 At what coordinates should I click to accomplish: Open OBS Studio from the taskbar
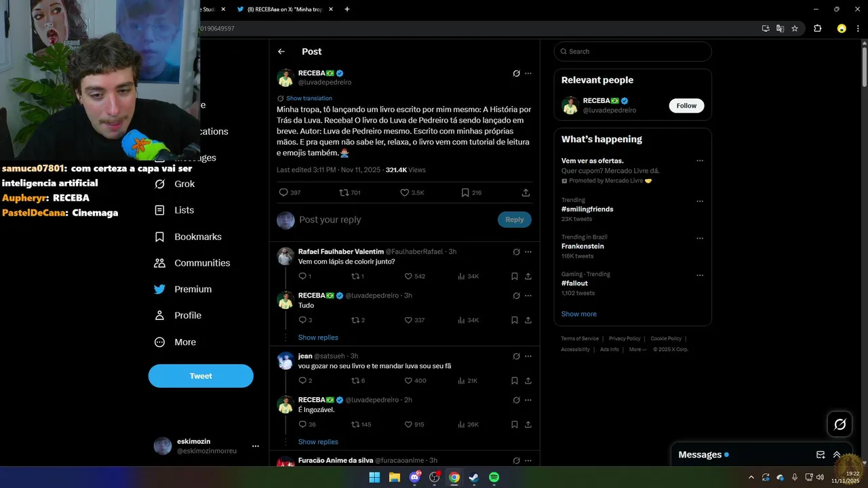[435, 477]
